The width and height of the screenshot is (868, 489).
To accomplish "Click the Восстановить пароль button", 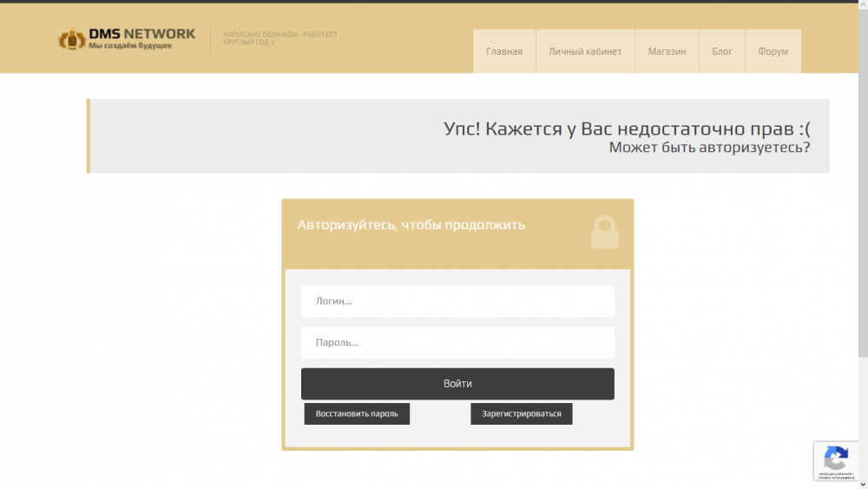I will click(357, 414).
